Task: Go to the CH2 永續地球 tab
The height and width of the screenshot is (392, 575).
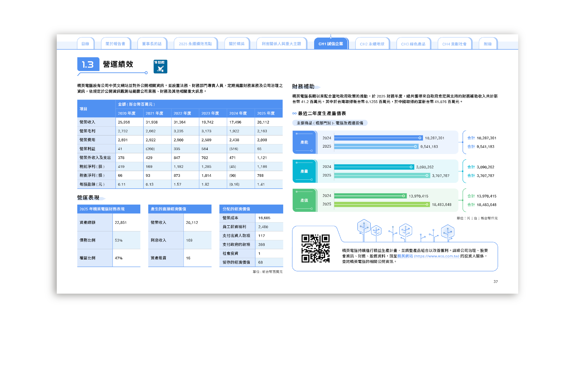Action: click(372, 44)
